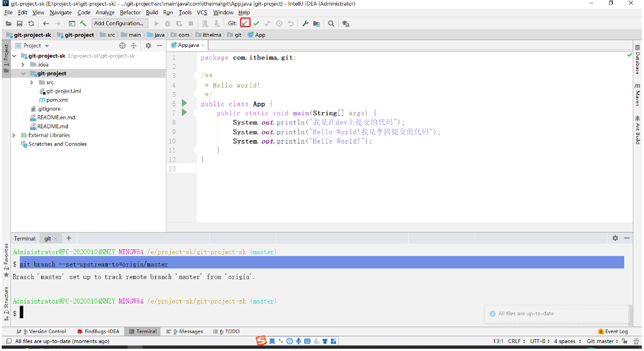Click the Save All toolbar icon
The height and width of the screenshot is (351, 644).
[19, 24]
